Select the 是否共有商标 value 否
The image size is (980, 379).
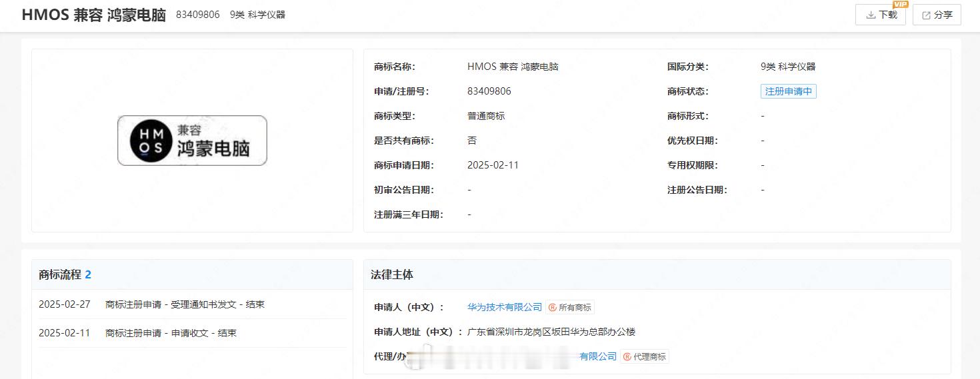pyautogui.click(x=472, y=141)
